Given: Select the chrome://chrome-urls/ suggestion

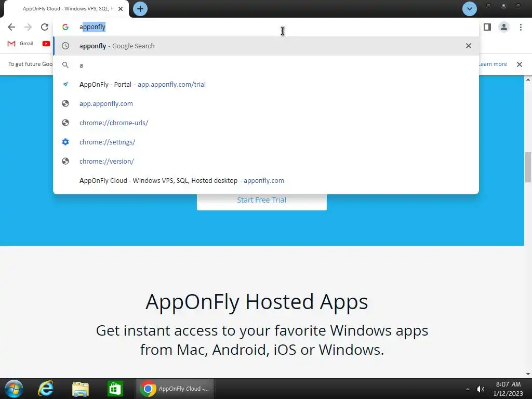Looking at the screenshot, I should (266, 123).
